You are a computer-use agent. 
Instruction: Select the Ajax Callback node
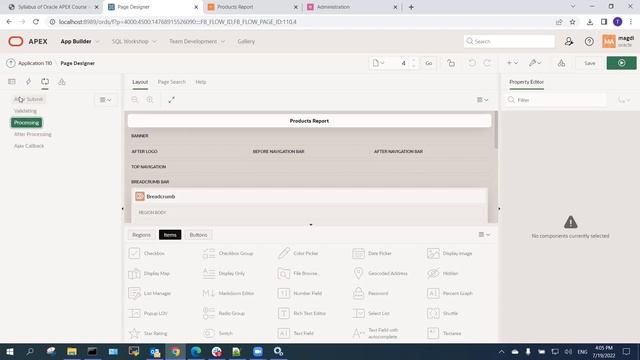coord(29,146)
